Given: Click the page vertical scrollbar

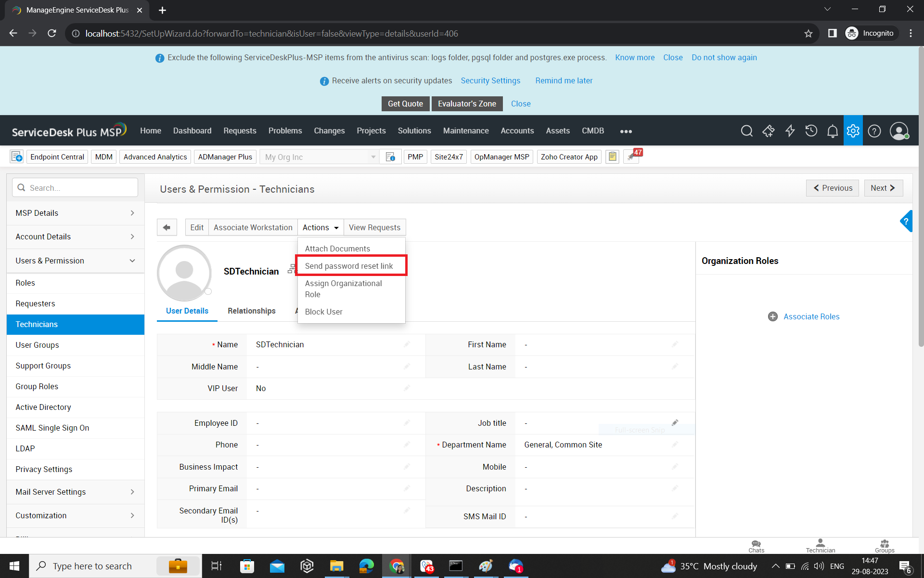Looking at the screenshot, I should click(921, 197).
